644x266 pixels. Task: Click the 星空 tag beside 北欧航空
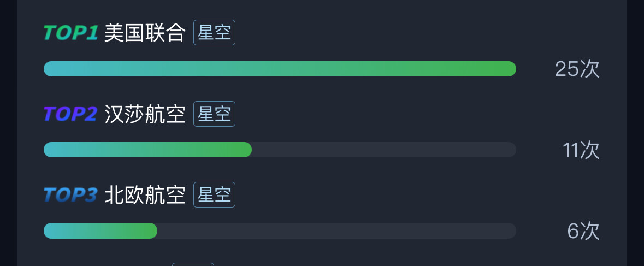(x=214, y=195)
